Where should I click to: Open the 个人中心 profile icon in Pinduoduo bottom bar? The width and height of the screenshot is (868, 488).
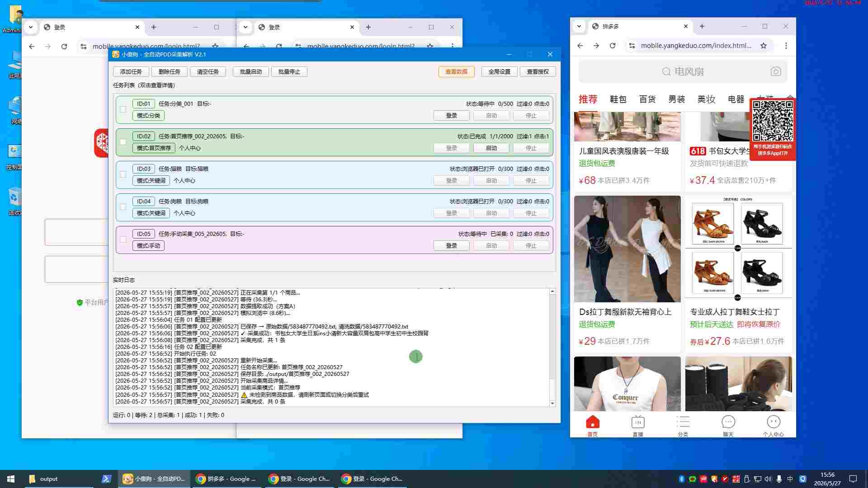tap(773, 426)
